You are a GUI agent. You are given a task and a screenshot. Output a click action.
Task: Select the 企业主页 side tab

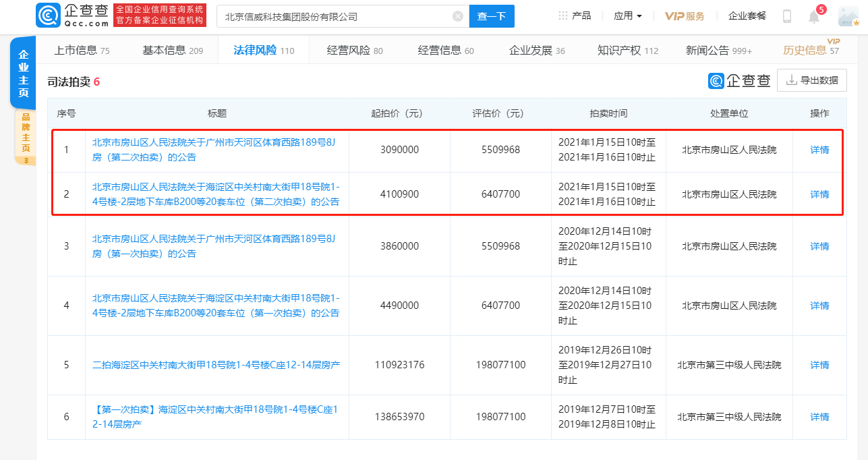23,74
